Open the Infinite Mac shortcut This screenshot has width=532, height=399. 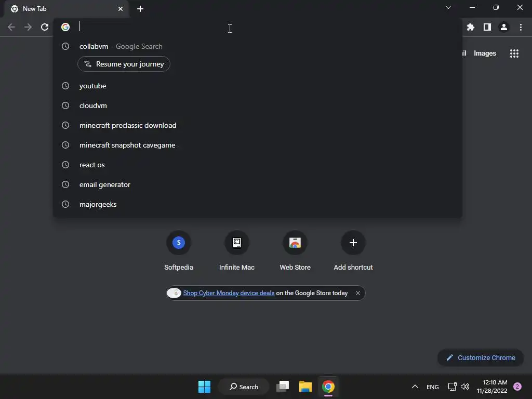coord(237,251)
